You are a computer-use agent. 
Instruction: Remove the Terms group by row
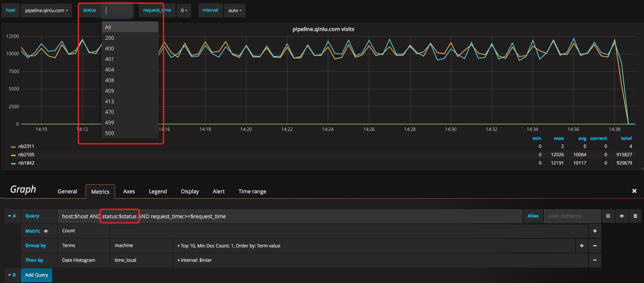point(595,246)
